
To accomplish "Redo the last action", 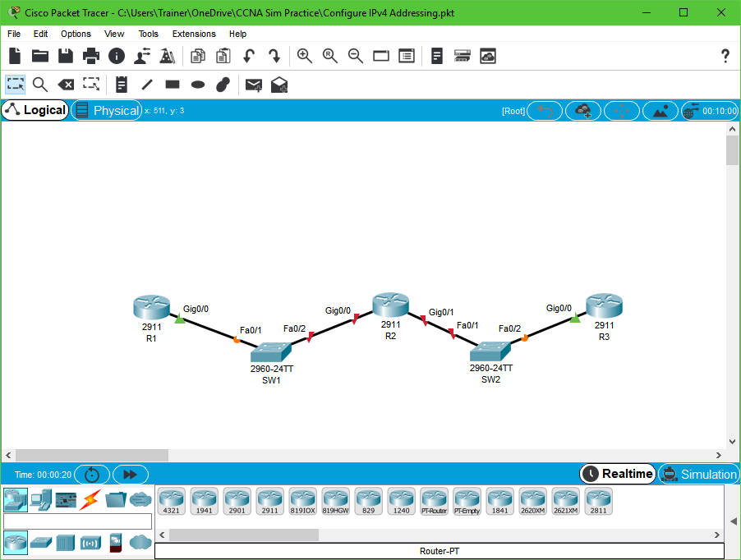I will tap(274, 56).
